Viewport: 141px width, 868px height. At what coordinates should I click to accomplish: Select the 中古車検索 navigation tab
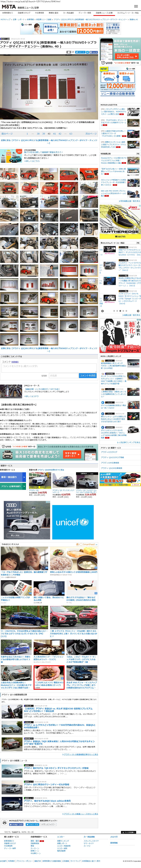(40, 13)
